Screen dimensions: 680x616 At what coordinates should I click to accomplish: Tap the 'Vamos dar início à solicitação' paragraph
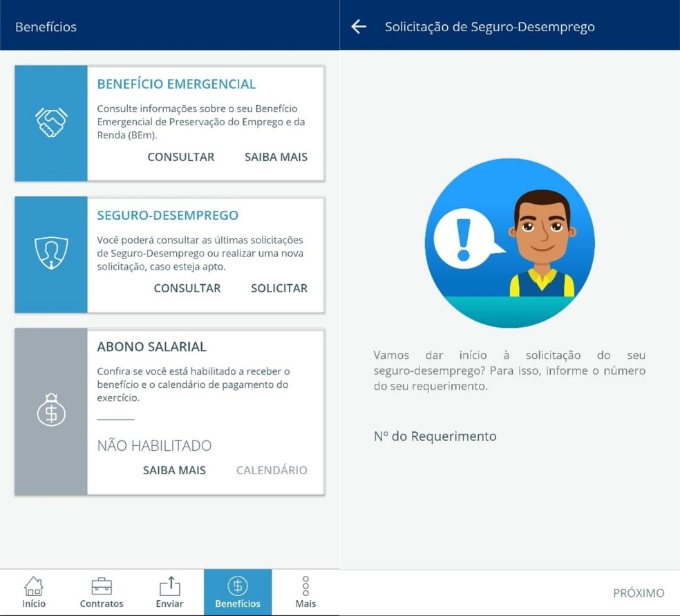point(509,371)
